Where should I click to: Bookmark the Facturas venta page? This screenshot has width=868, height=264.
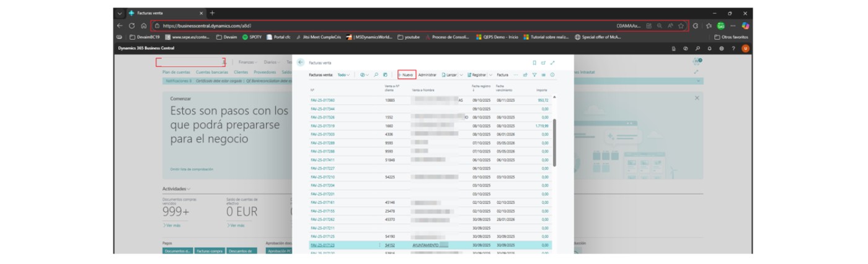(534, 63)
